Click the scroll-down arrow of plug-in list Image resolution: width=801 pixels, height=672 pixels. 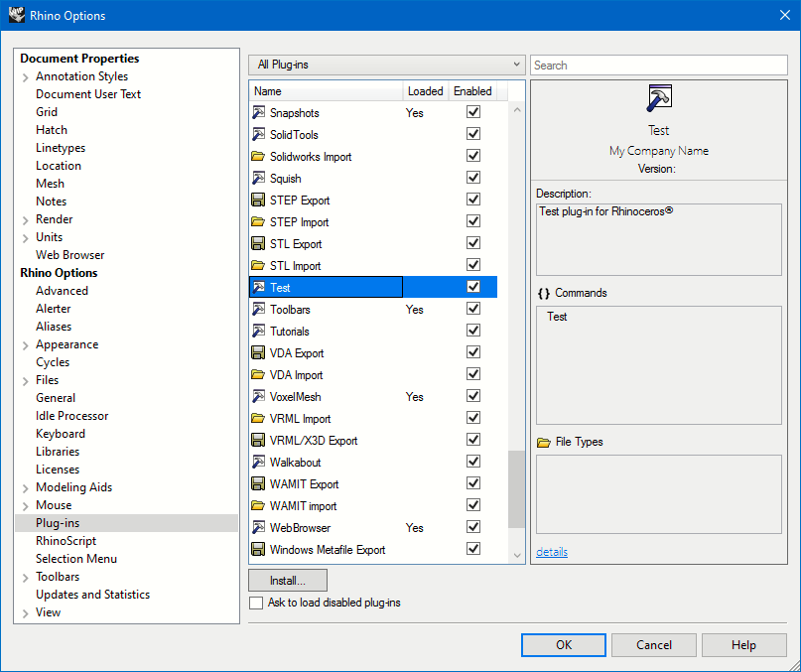pos(516,555)
